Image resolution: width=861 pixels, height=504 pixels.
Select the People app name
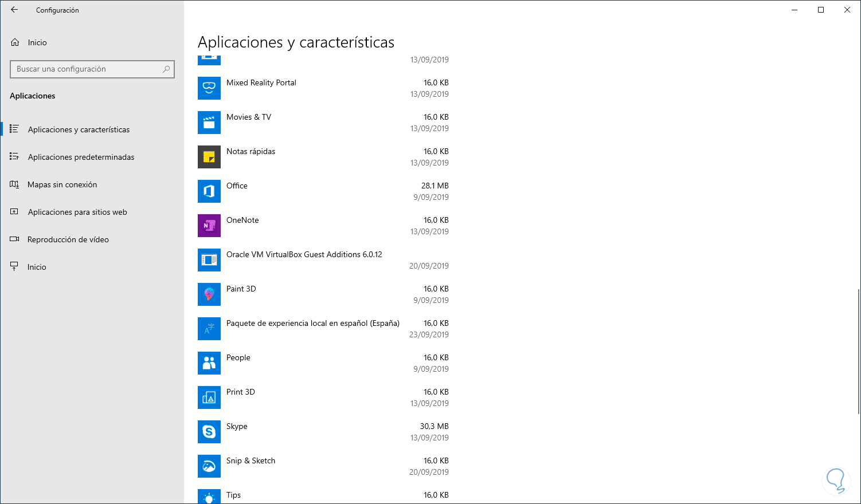(x=238, y=357)
